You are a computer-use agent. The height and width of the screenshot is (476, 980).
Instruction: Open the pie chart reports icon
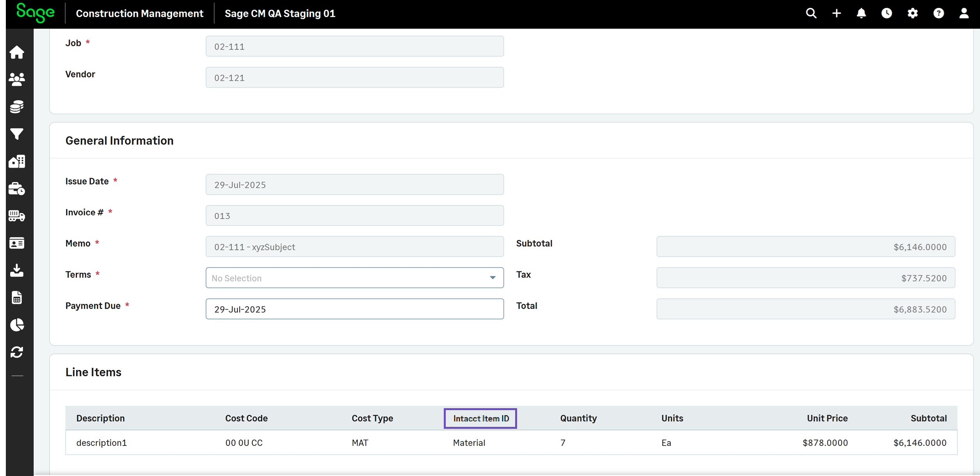pos(17,325)
